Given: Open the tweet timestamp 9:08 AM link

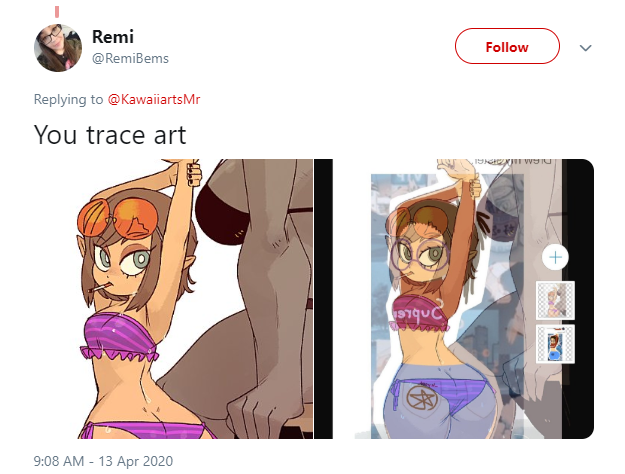Looking at the screenshot, I should click(59, 461).
